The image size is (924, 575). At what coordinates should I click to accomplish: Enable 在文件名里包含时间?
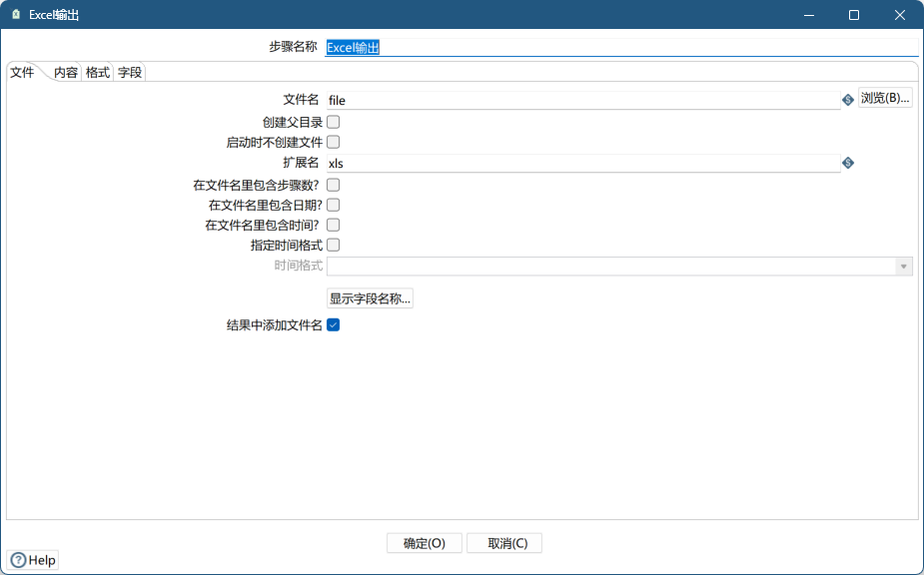pyautogui.click(x=333, y=225)
